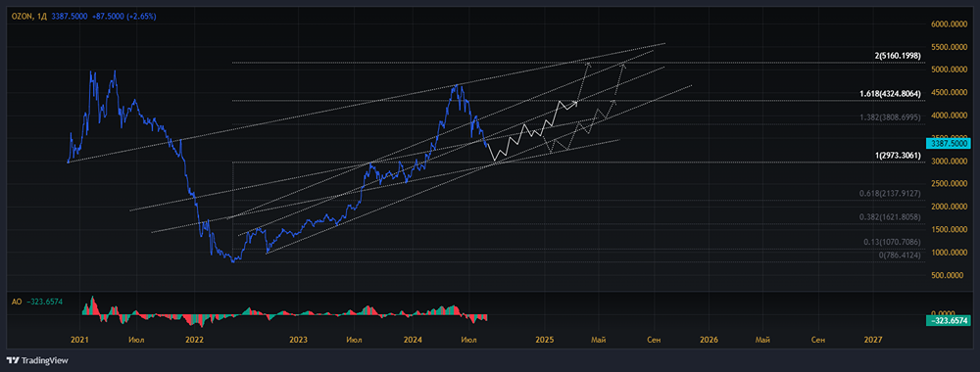
Task: Click the 2500.0000 price axis label
Action: coord(949,184)
